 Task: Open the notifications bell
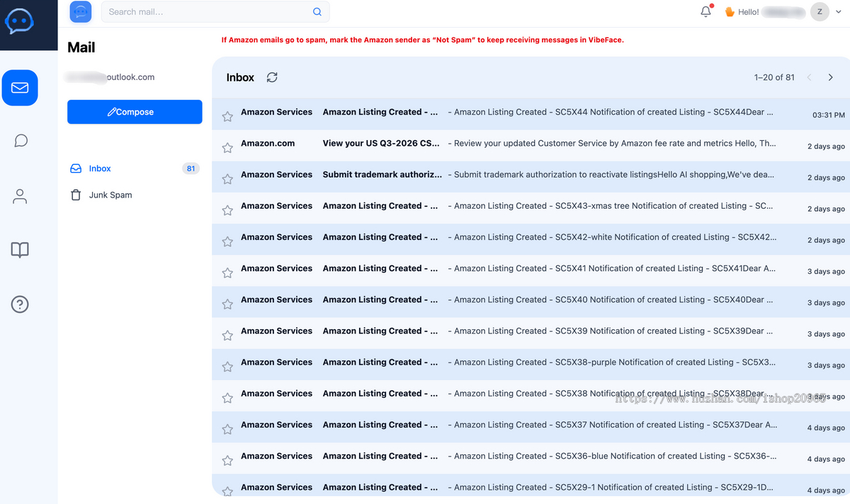coord(706,11)
